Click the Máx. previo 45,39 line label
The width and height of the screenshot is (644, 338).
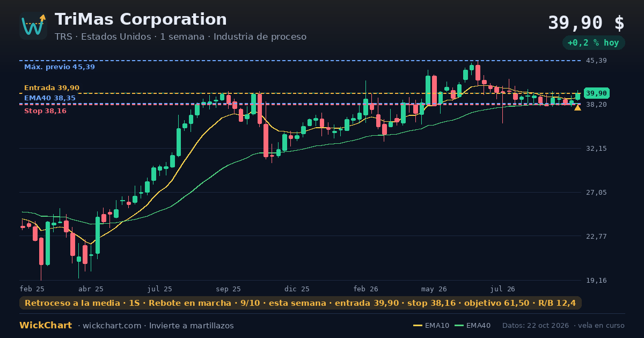pos(60,67)
